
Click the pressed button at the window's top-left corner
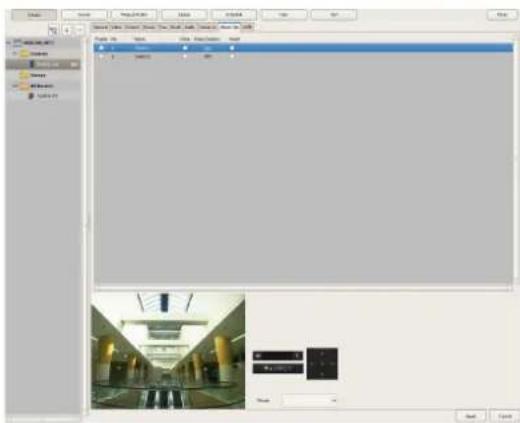coord(34,15)
